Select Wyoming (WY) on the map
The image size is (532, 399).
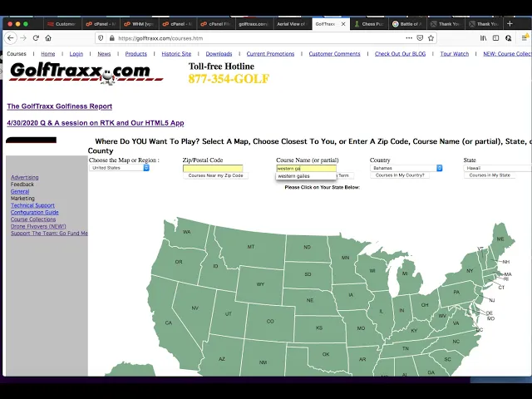(x=260, y=284)
